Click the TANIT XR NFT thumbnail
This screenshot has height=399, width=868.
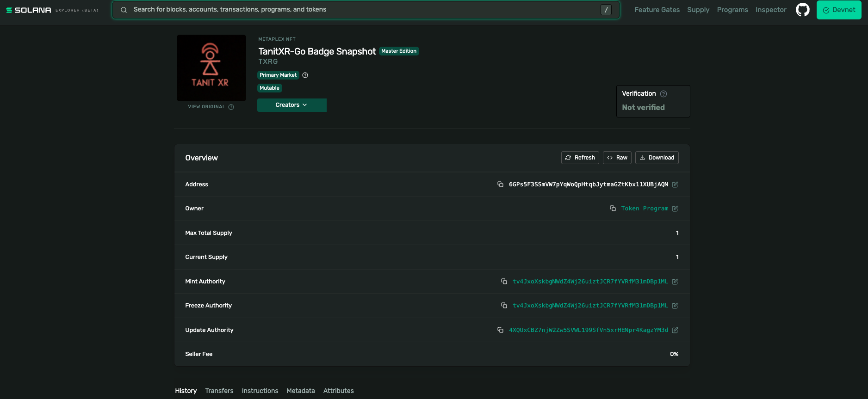[x=211, y=68]
